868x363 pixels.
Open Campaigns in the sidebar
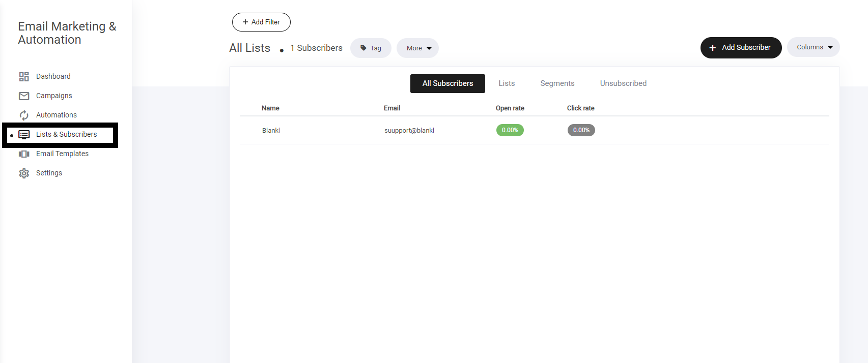coord(54,96)
